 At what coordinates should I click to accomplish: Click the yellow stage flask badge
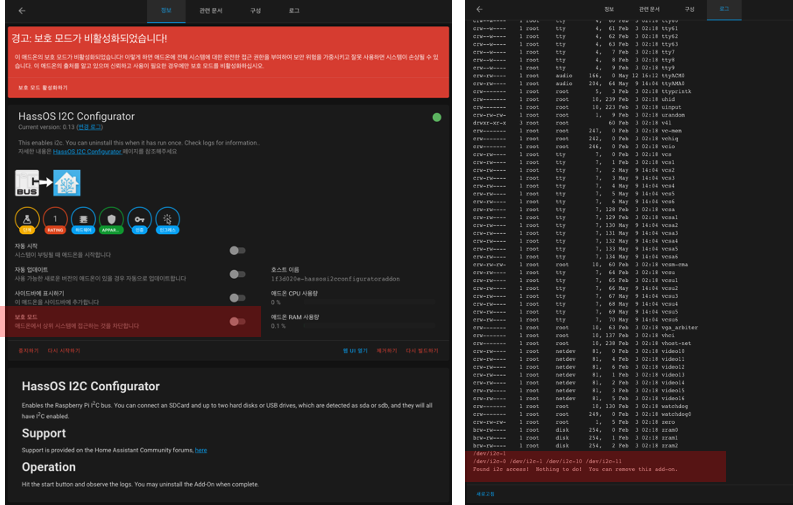click(27, 220)
